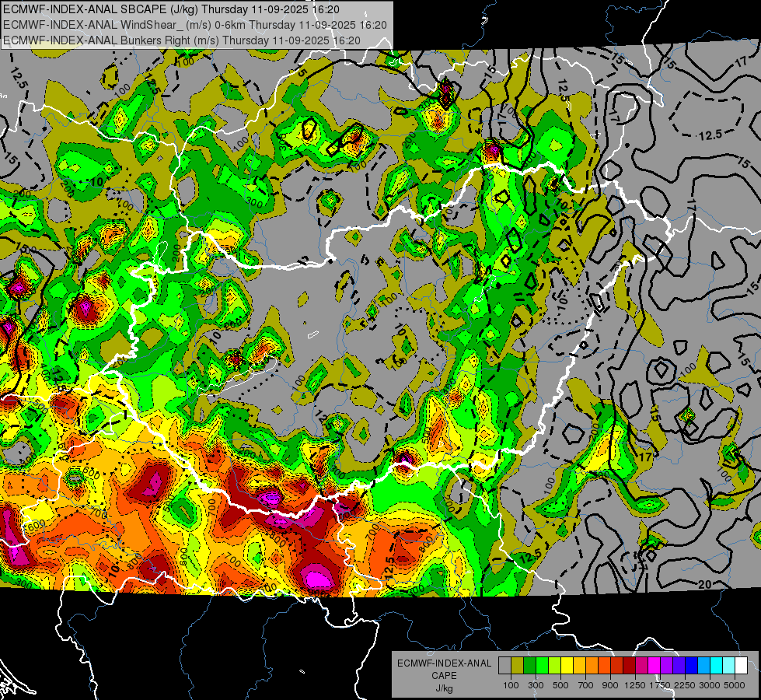761x700 pixels.
Task: Click the legend value 2250
Action: [685, 685]
